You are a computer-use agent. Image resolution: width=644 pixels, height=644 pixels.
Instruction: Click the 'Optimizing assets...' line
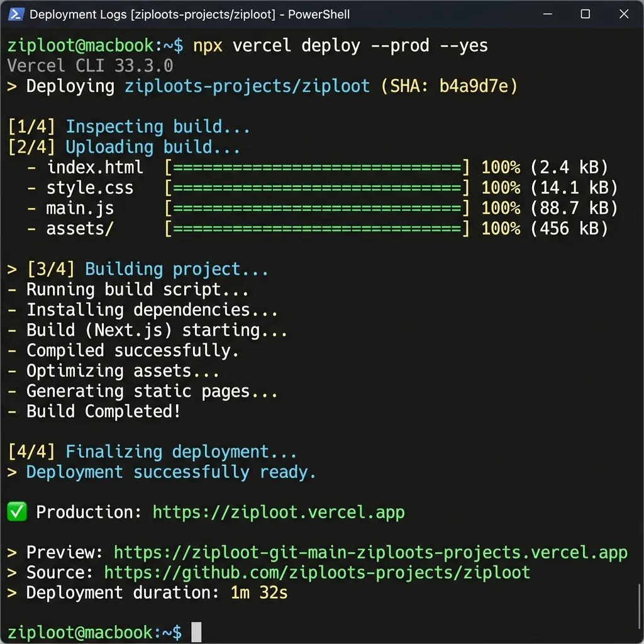(123, 371)
